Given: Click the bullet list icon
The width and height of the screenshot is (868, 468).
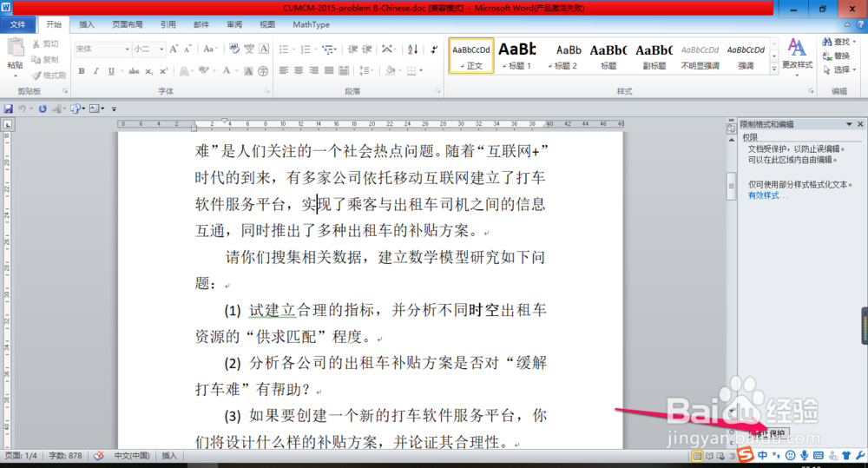Looking at the screenshot, I should click(284, 49).
